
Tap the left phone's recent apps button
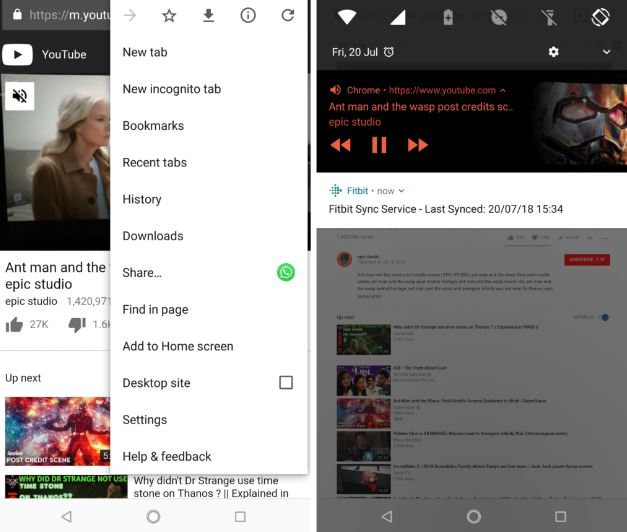click(240, 517)
